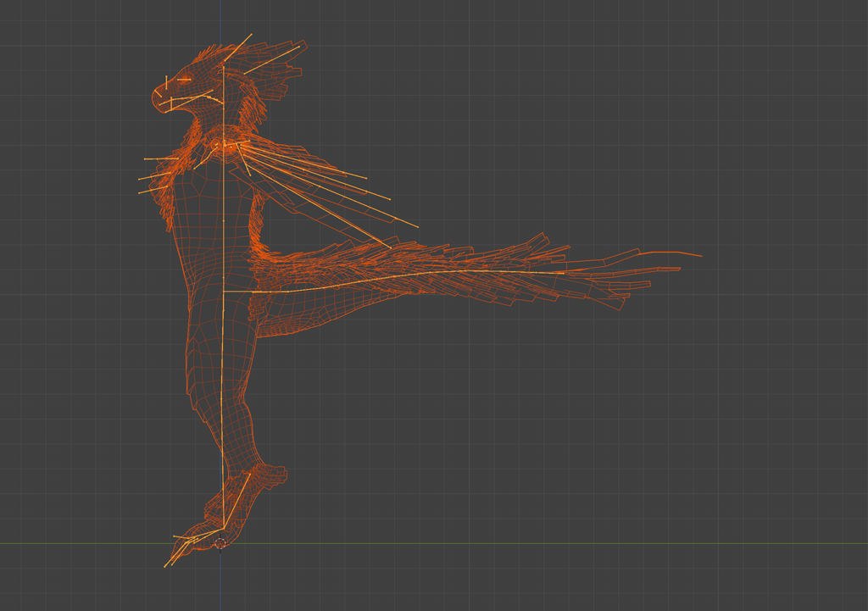Click the 3D cursor at the foot
The image size is (868, 611).
pos(222,544)
